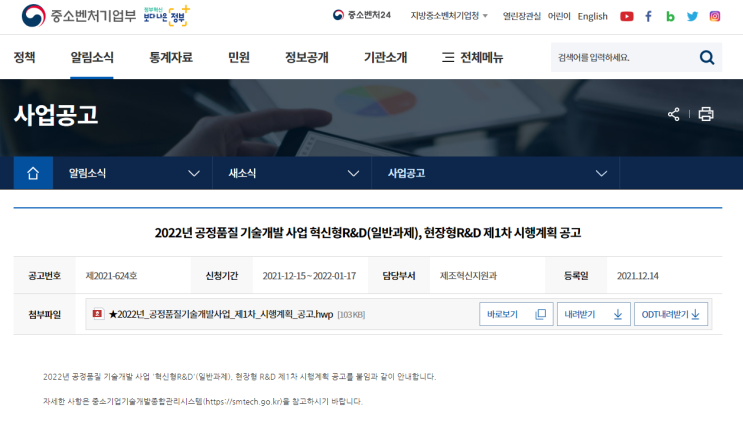
Task: Open the Instagram icon
Action: [x=715, y=17]
